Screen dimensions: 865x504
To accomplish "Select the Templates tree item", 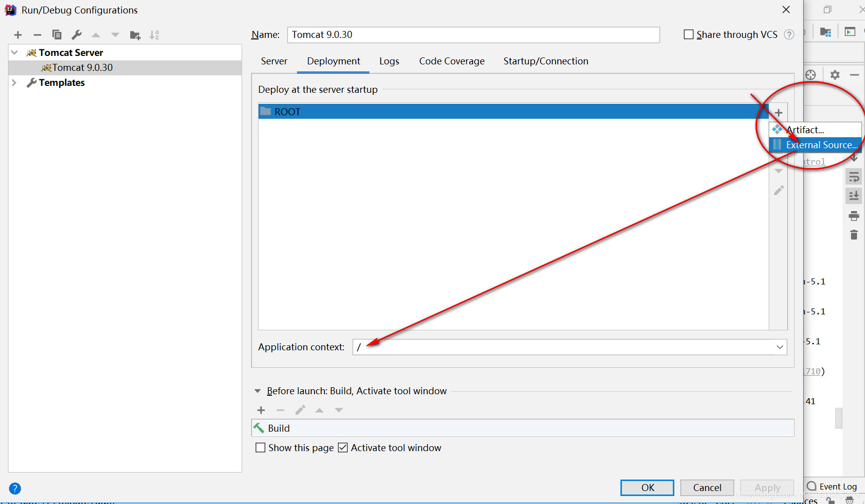I will tap(61, 82).
